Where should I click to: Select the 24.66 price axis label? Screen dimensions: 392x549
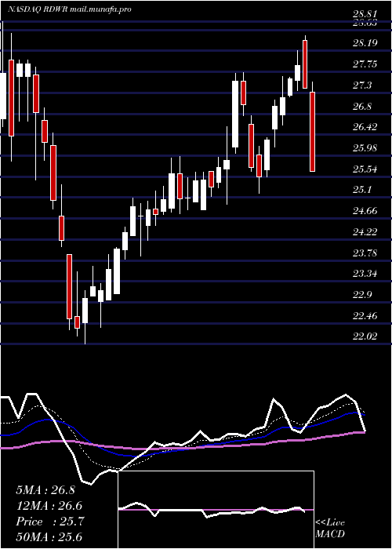[x=365, y=211]
